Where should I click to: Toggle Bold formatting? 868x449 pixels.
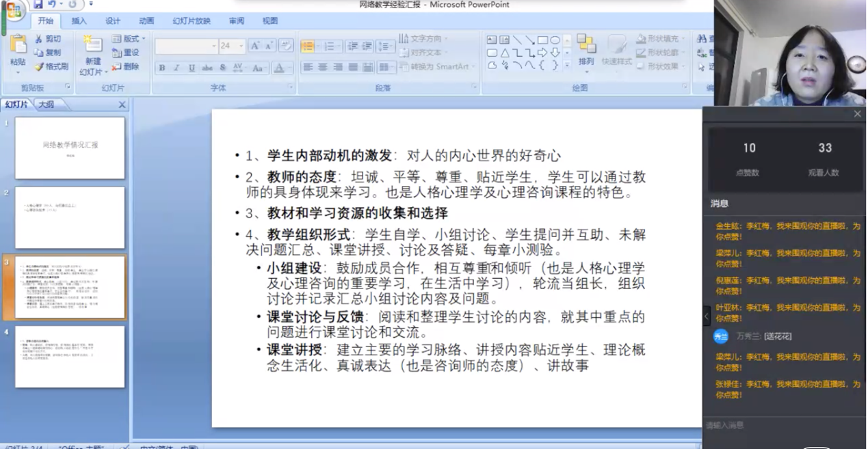coord(162,68)
